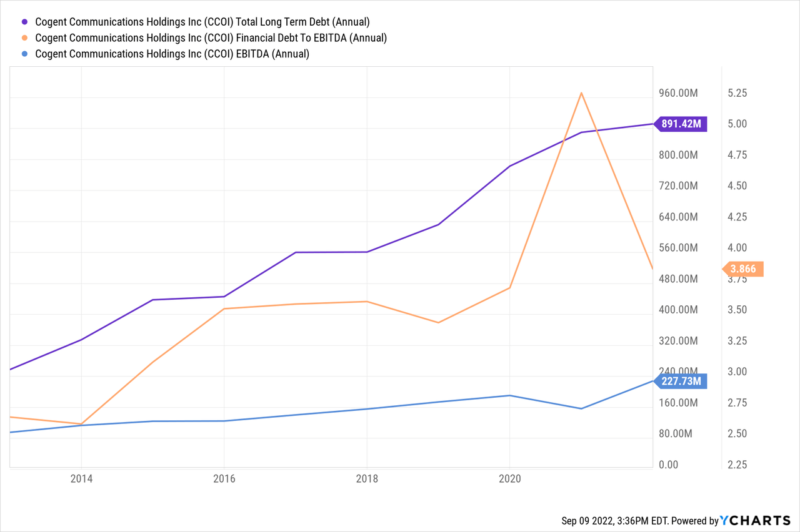Click the 4.25 ratio axis label

pyautogui.click(x=738, y=217)
